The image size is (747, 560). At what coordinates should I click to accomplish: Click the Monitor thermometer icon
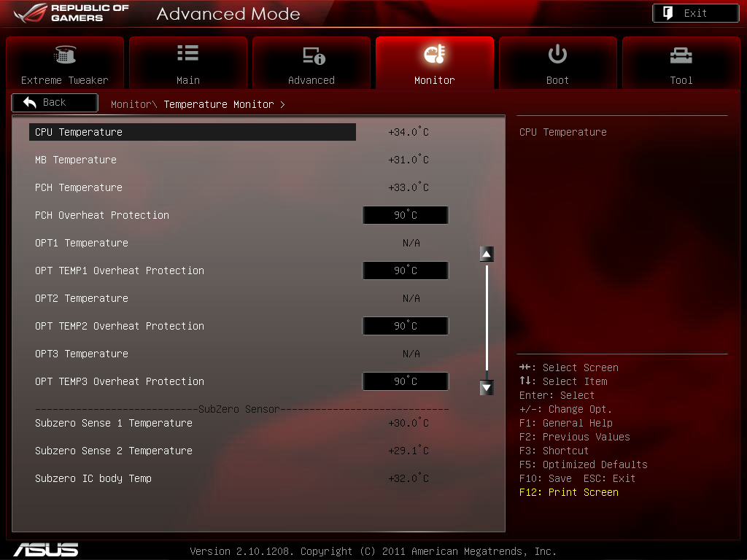point(435,54)
